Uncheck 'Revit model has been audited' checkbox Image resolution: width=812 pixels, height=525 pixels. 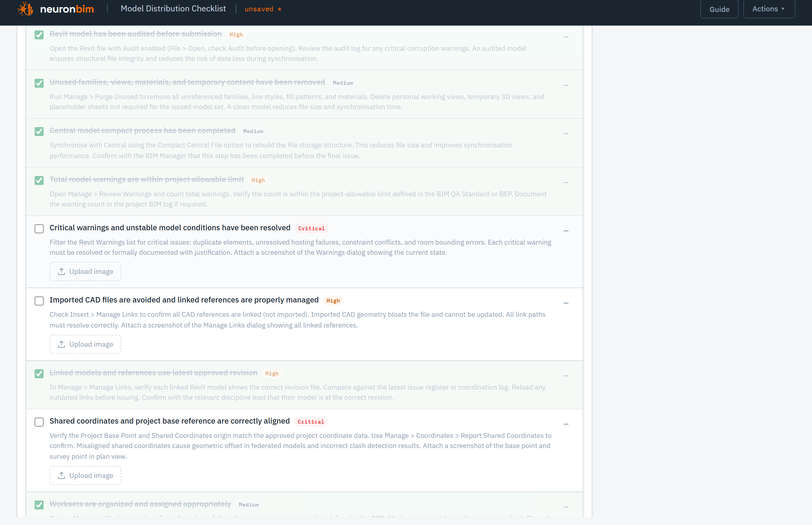click(x=39, y=35)
